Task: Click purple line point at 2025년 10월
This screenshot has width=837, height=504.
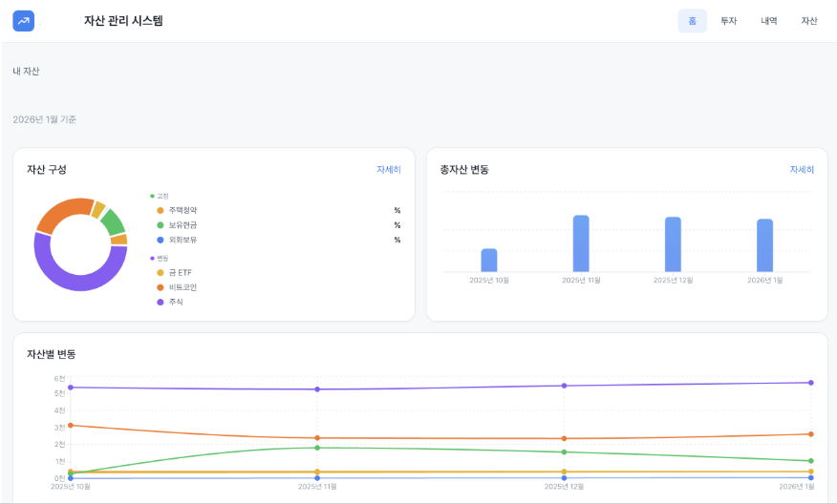Action: tap(71, 388)
